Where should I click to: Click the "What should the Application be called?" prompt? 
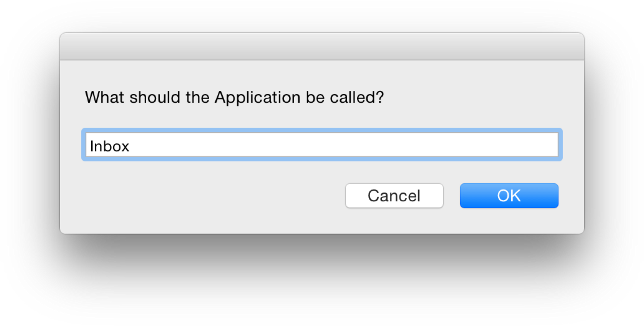pos(234,97)
